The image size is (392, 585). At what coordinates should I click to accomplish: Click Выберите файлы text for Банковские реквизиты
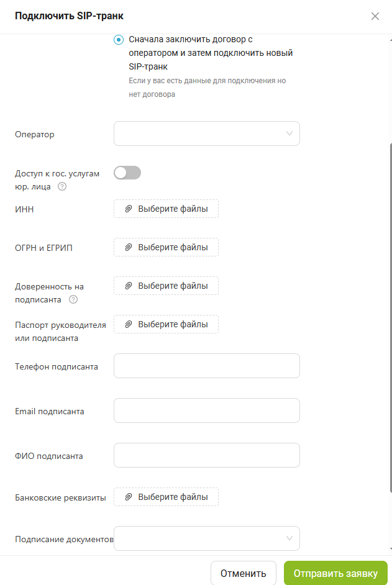coord(173,497)
